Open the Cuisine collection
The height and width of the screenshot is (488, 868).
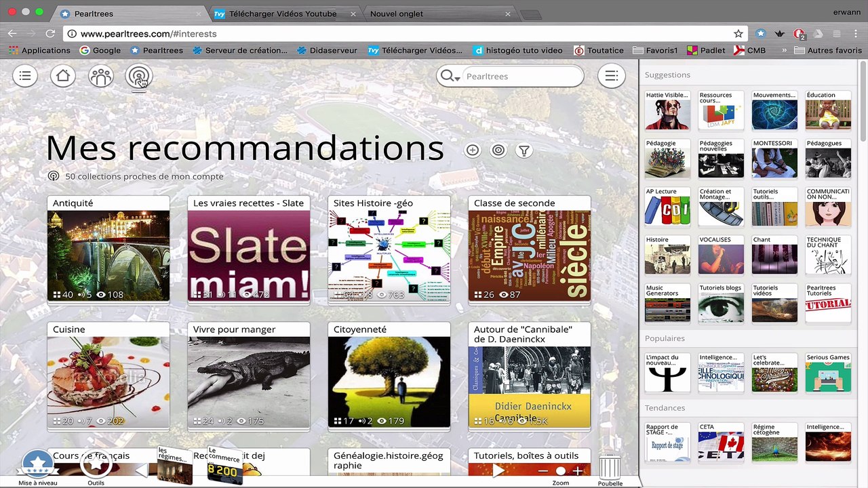(108, 375)
